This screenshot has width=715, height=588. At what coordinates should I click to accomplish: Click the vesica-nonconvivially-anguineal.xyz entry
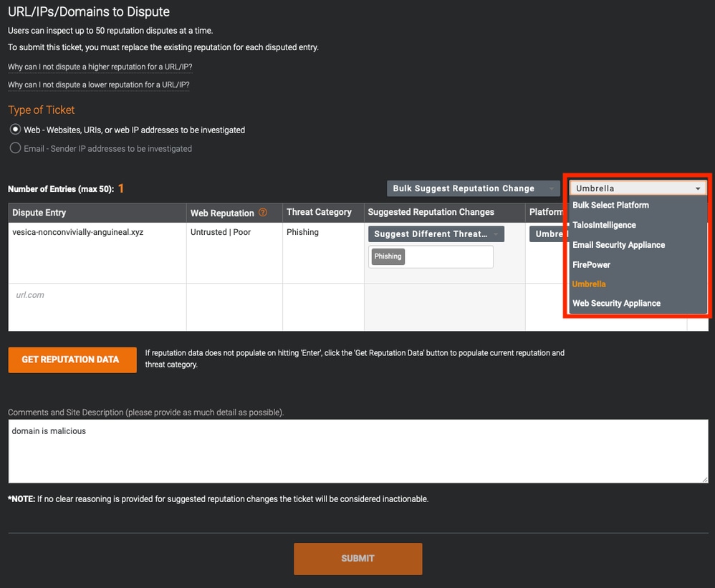point(77,232)
